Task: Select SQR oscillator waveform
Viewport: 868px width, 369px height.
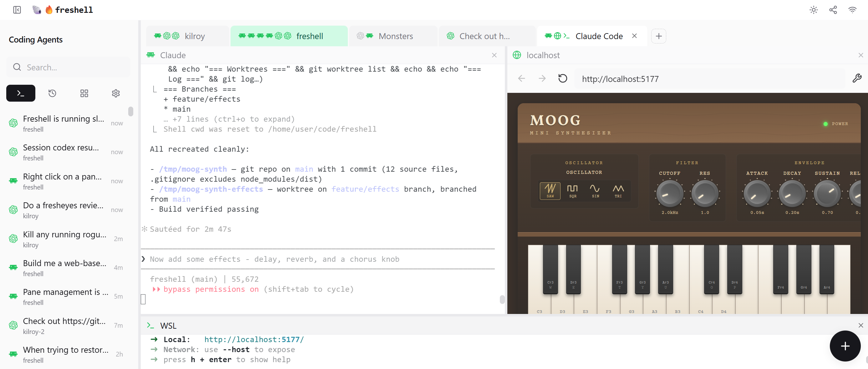Action: 572,191
